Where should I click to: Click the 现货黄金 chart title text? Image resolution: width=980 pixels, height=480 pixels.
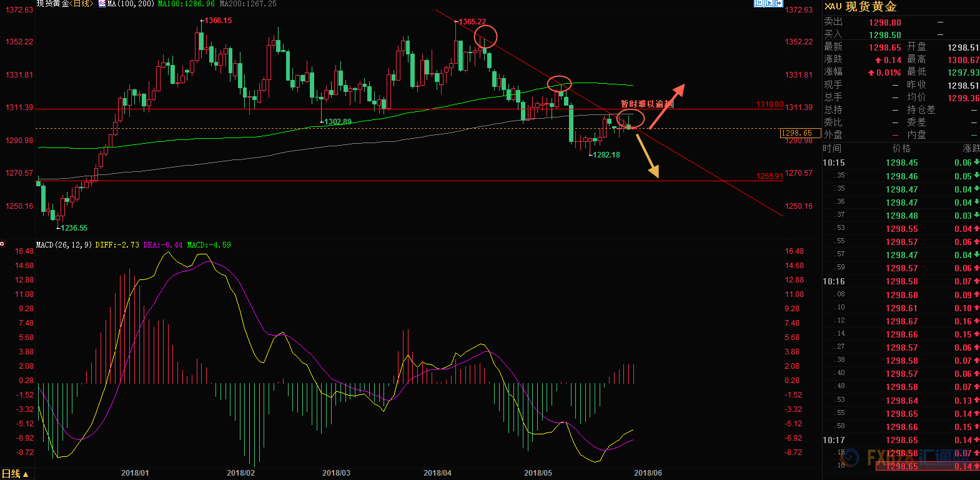(51, 4)
